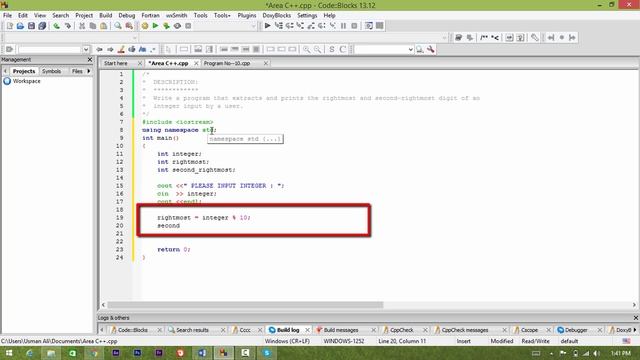Click the red wrench settings icon

(431, 49)
